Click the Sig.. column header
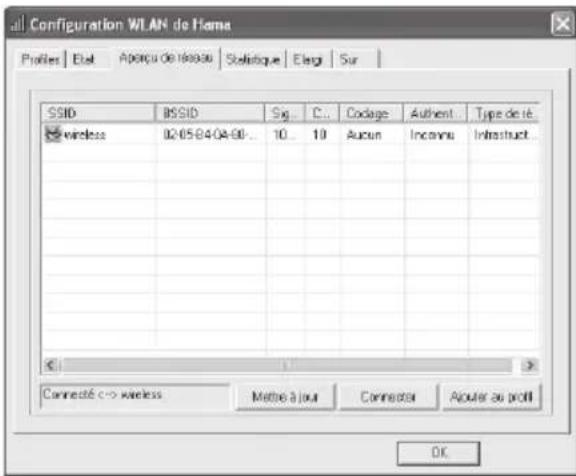Image resolution: width=576 pixels, height=476 pixels. pyautogui.click(x=284, y=113)
